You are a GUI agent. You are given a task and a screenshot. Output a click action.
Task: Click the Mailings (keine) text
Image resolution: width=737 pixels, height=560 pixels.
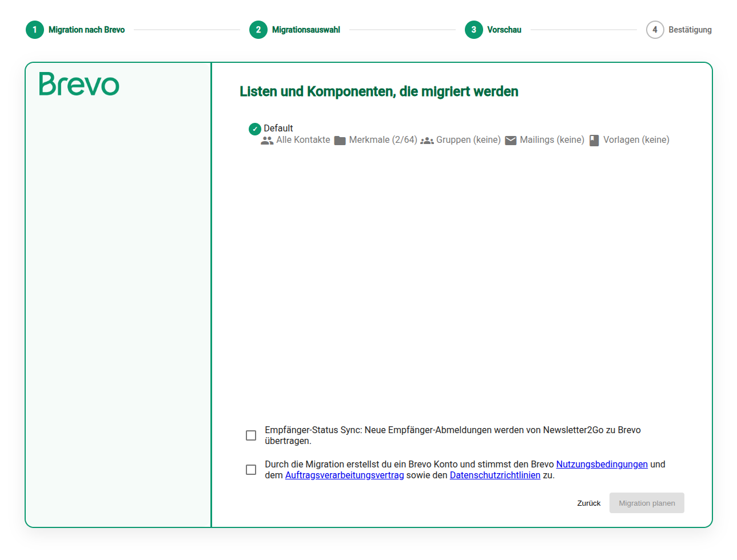point(552,140)
